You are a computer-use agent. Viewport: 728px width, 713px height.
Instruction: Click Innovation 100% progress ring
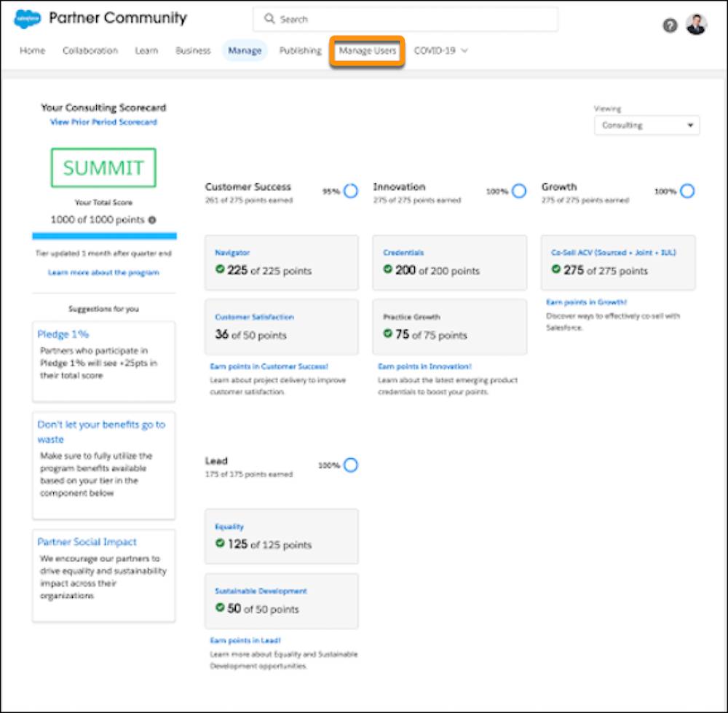[x=519, y=191]
